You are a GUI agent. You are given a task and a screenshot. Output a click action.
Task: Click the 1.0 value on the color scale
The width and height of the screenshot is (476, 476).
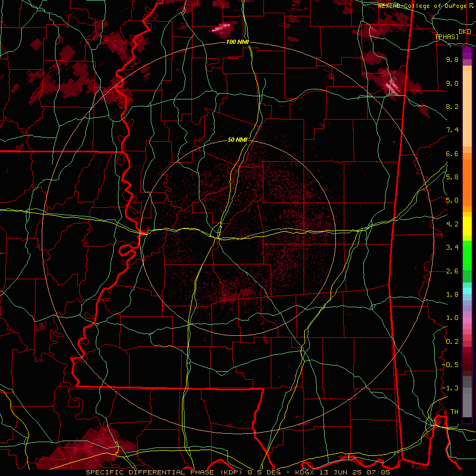pyautogui.click(x=452, y=318)
